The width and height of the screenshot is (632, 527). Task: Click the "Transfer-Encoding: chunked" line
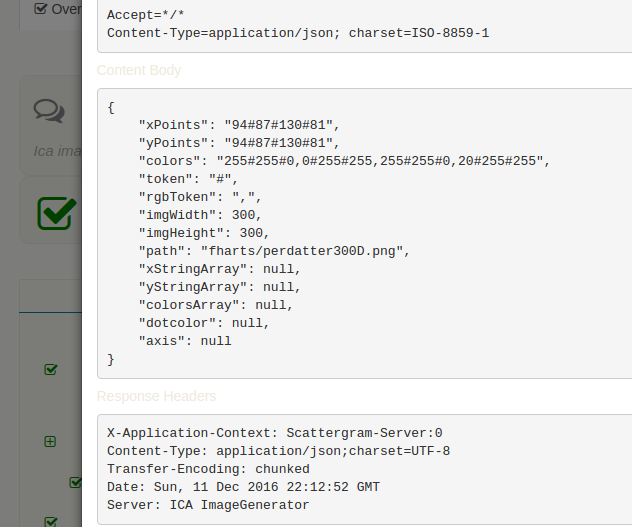click(208, 469)
